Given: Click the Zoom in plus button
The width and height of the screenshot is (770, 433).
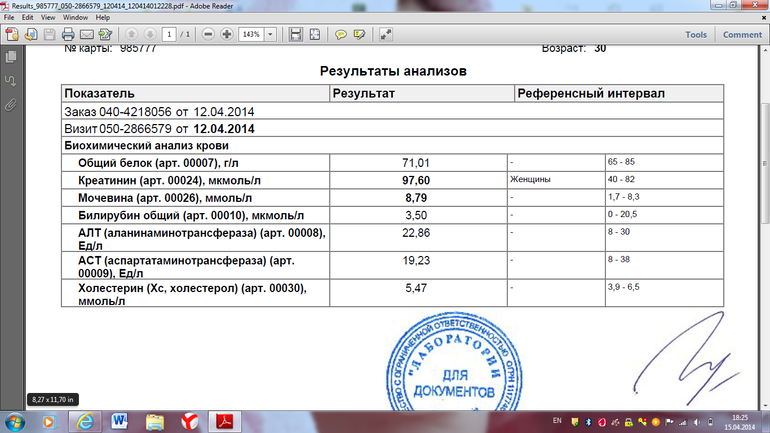Looking at the screenshot, I should [227, 34].
